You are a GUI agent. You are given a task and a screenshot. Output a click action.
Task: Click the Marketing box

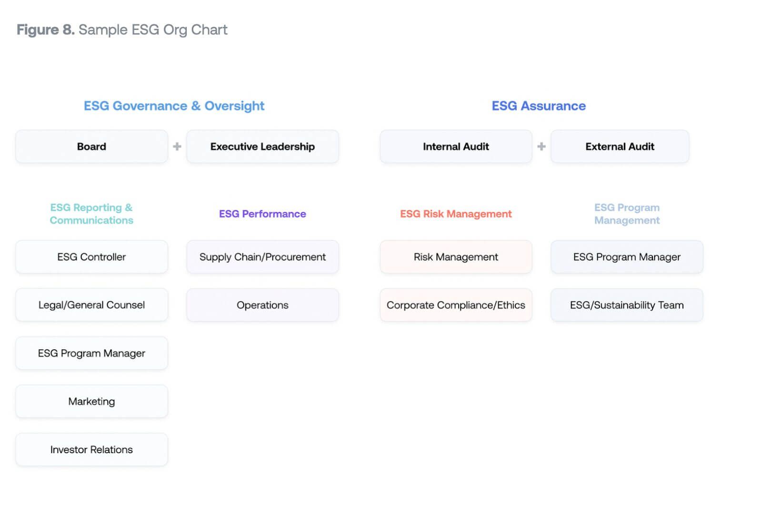(91, 401)
